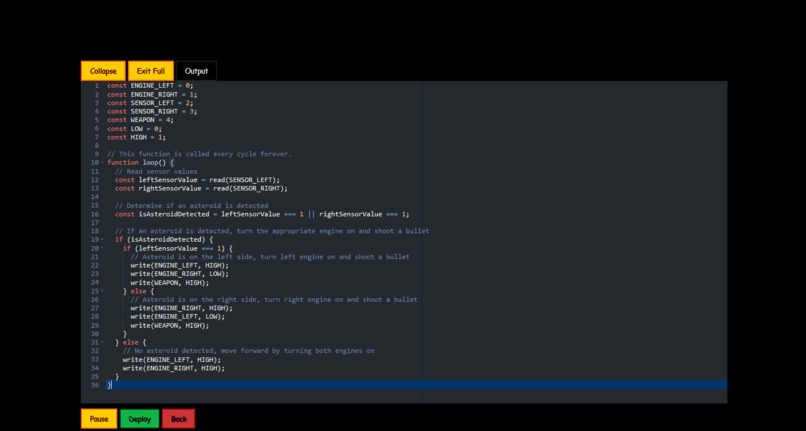Click the Exit Full button
The height and width of the screenshot is (431, 806).
pos(151,71)
